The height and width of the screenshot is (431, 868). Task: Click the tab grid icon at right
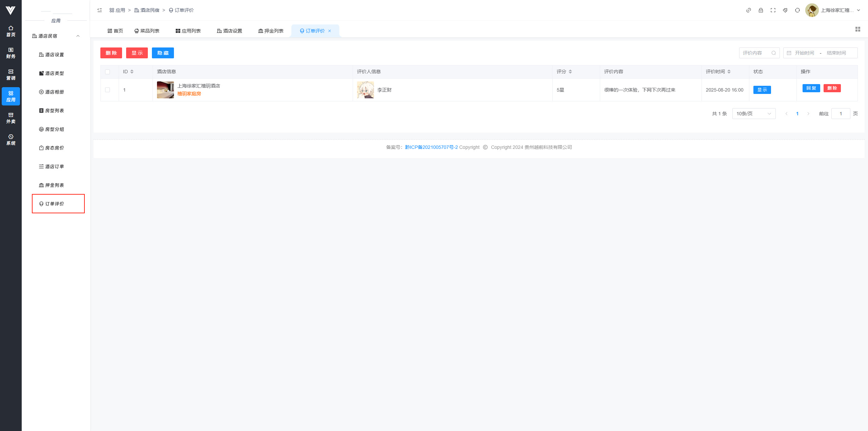click(x=858, y=30)
